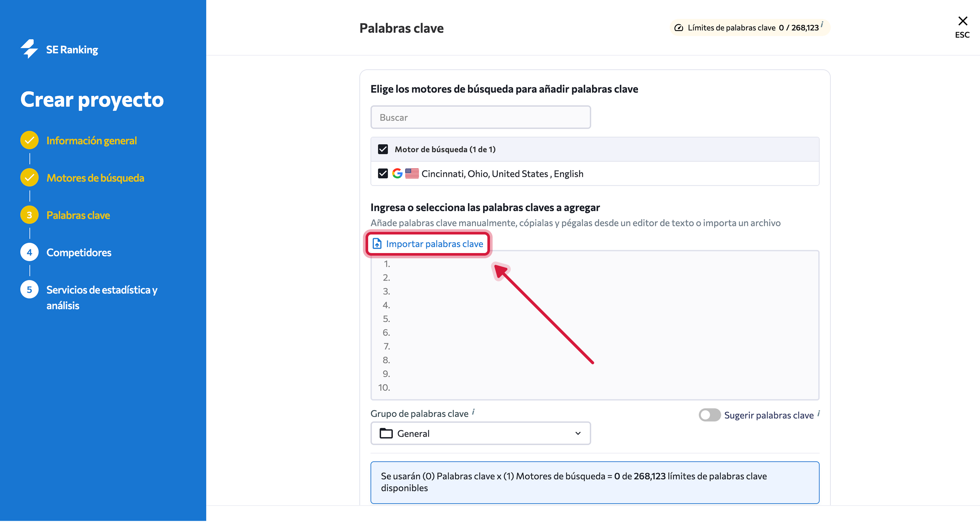Enable the Sugerir palabras clave toggle
The width and height of the screenshot is (980, 525).
709,415
